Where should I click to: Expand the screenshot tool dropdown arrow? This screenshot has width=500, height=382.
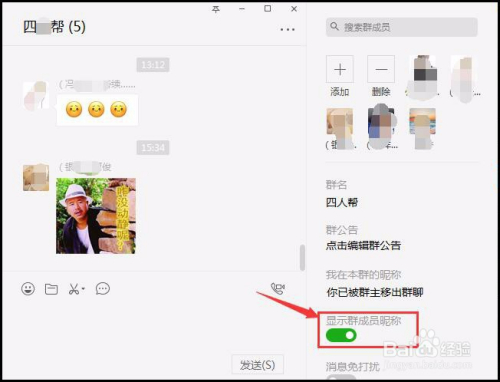(83, 288)
